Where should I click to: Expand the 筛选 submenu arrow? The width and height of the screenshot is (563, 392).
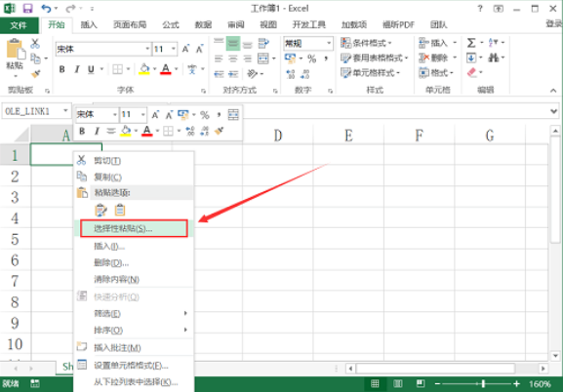[x=185, y=313]
